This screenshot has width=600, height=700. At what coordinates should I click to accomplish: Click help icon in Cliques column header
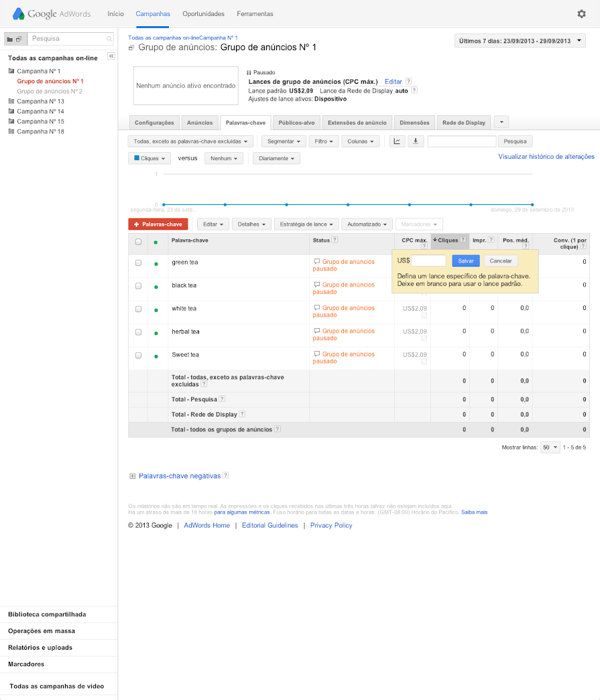click(463, 240)
